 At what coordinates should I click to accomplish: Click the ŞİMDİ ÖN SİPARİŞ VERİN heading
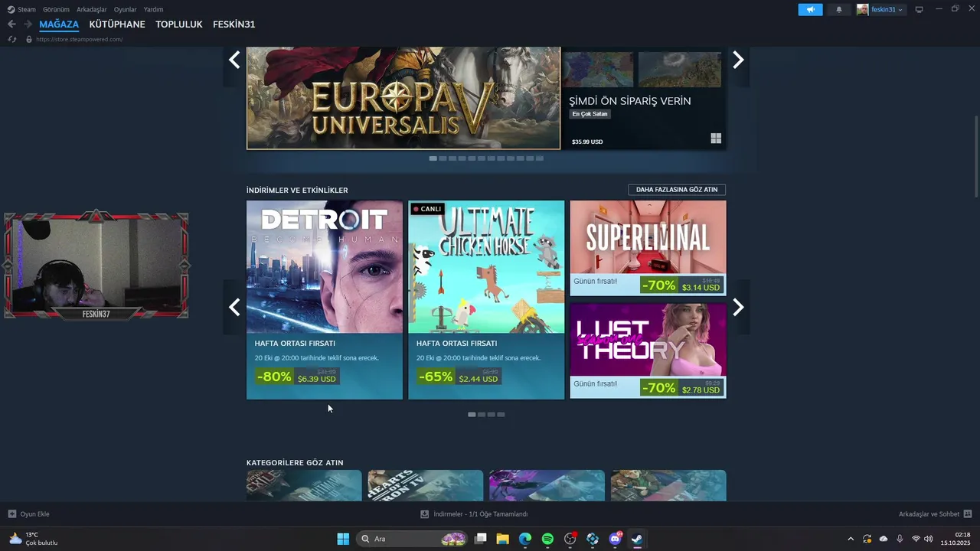[630, 101]
